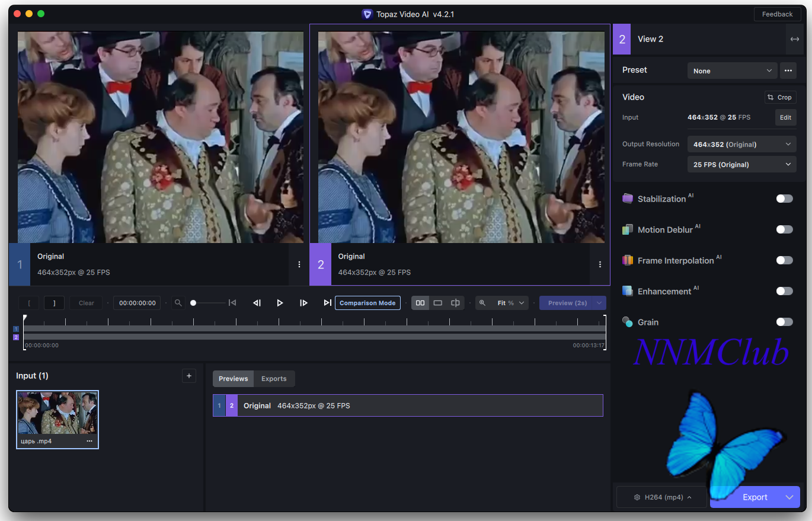Click the Feedback button

click(777, 14)
